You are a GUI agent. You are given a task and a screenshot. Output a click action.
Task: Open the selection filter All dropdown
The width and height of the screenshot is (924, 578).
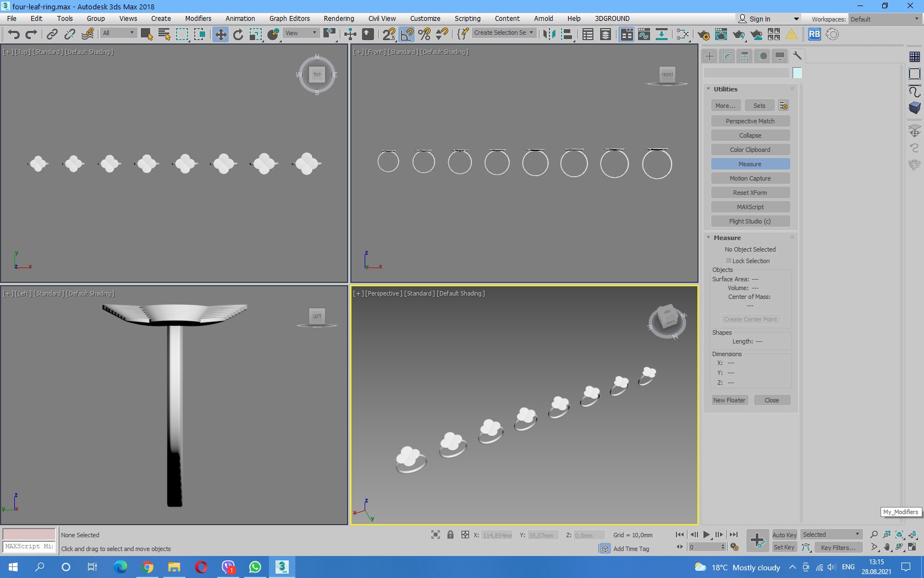(x=118, y=33)
